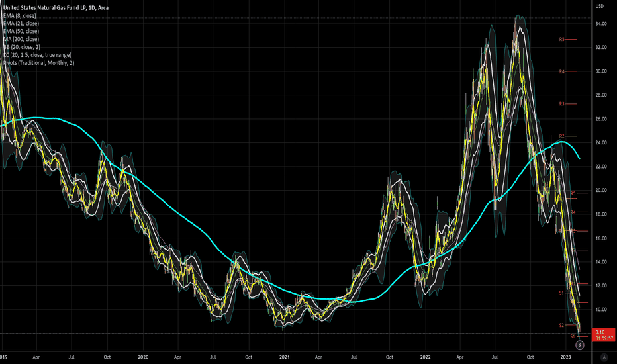Screen dimensions: 617x364
Task: Click the R5 pivot label near 20.00
Action: point(573,193)
